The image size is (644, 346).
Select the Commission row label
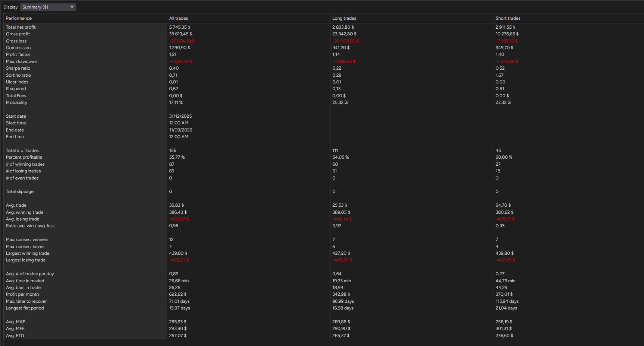pos(18,48)
